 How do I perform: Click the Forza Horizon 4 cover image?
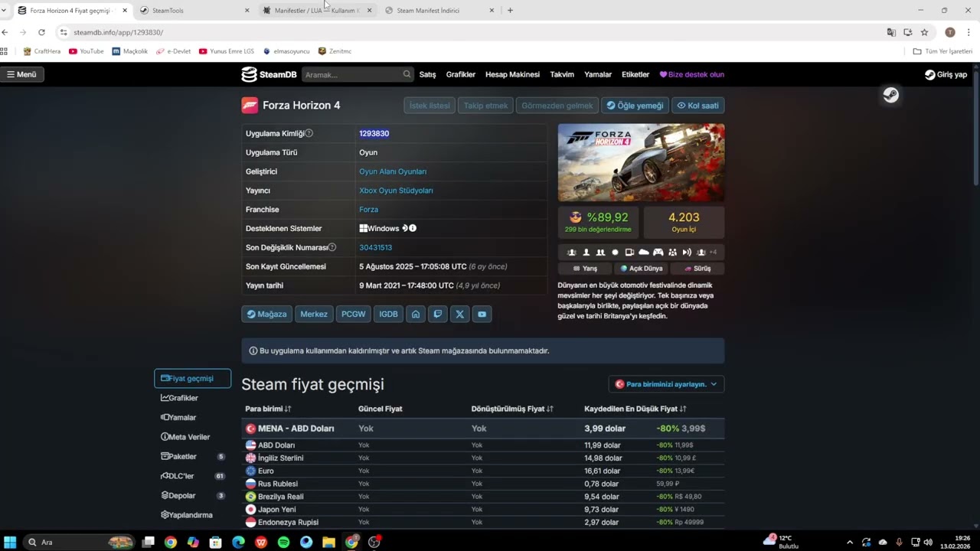click(x=641, y=163)
